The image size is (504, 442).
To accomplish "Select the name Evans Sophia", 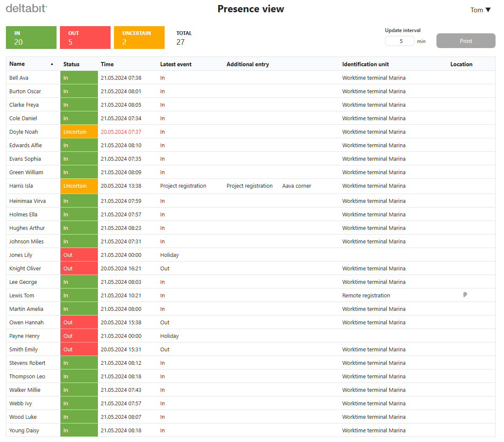I will tap(25, 159).
